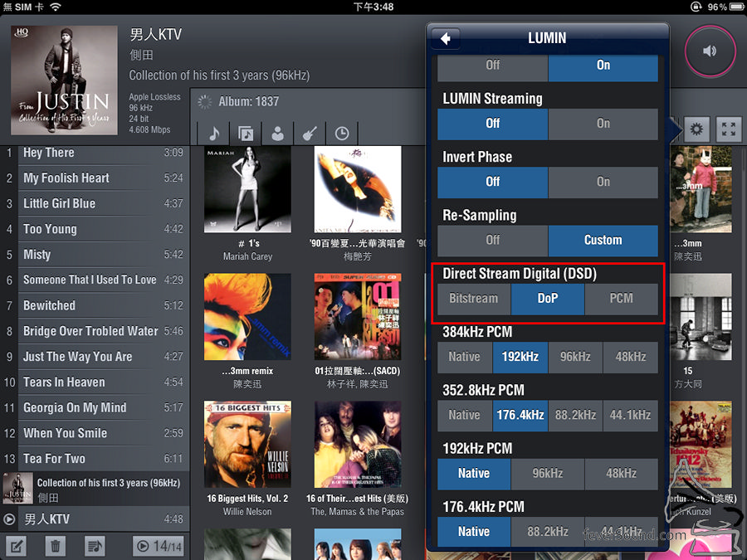Viewport: 747px width, 560px height.
Task: Turn LUMIN Streaming On
Action: point(603,124)
